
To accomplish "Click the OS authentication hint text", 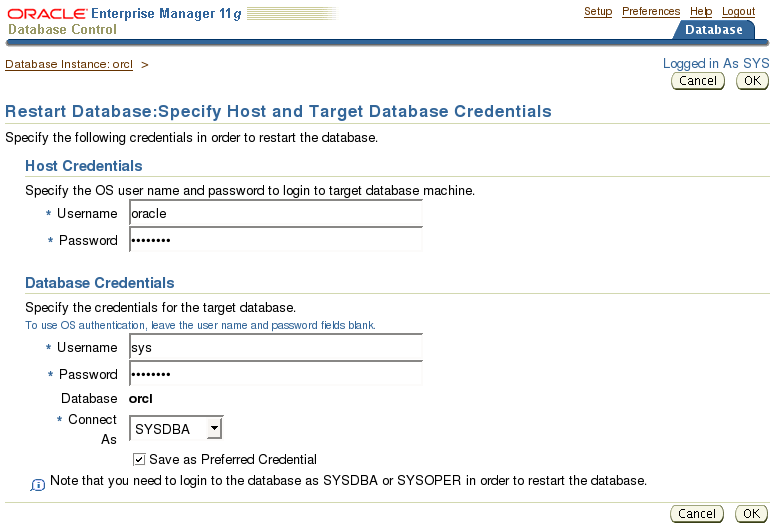I will point(200,325).
